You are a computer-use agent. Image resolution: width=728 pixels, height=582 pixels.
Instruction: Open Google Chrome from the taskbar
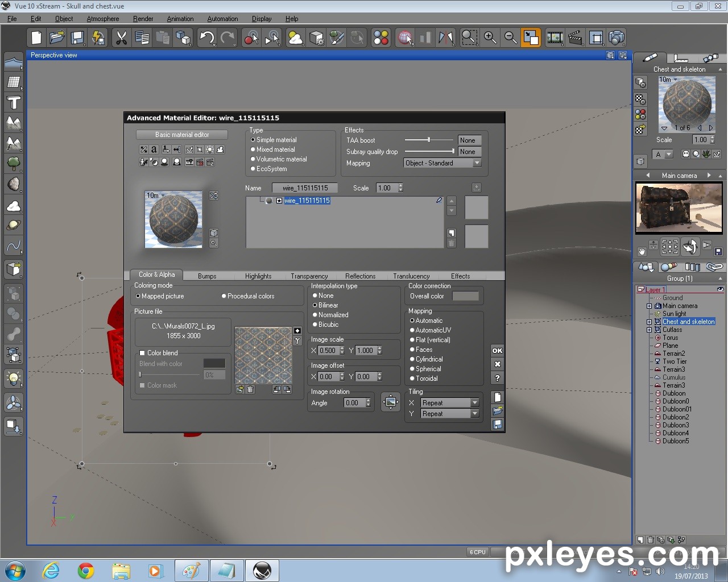(x=86, y=571)
